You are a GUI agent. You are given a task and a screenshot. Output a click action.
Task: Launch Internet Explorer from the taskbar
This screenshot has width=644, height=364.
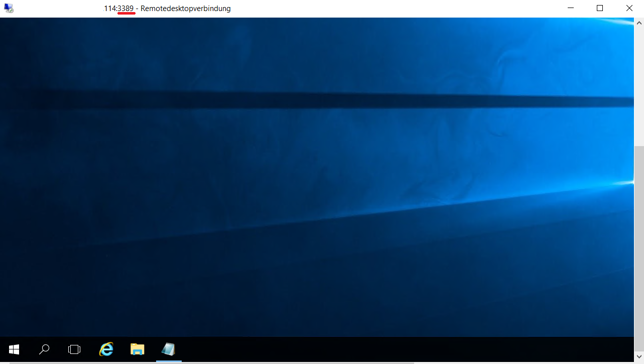pos(105,349)
